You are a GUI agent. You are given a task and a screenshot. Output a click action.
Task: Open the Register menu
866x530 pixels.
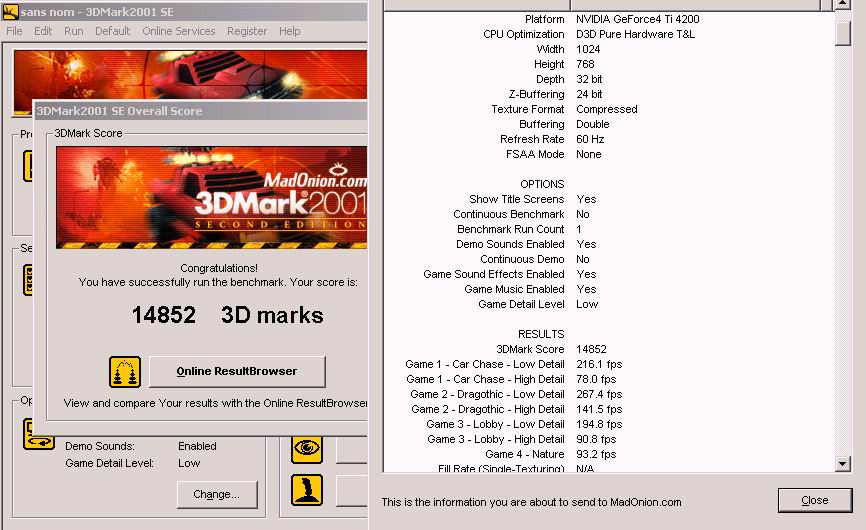coord(247,31)
